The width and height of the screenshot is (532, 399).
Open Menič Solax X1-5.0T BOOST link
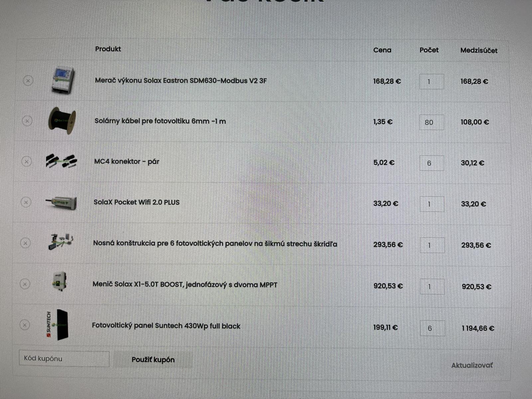tap(185, 285)
